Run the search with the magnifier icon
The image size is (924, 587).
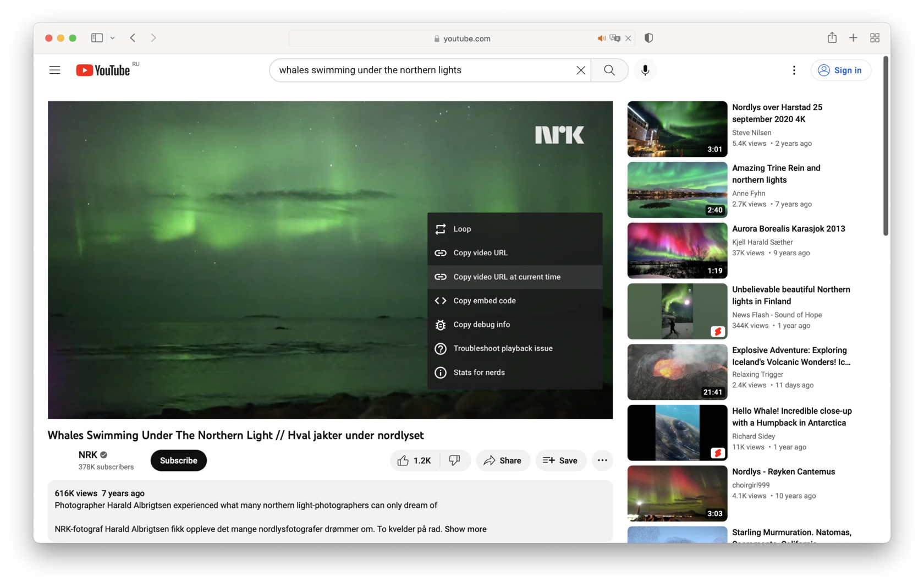point(609,70)
